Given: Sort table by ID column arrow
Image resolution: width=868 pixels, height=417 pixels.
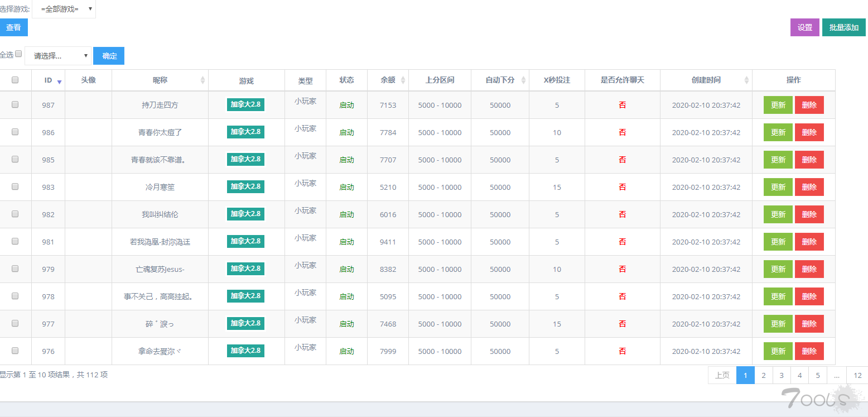Looking at the screenshot, I should click(59, 82).
